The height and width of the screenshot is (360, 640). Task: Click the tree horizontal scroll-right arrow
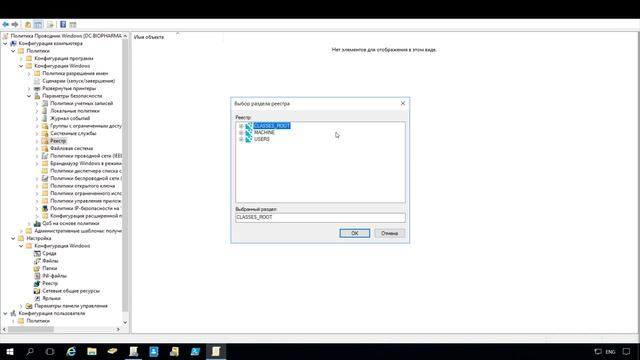[118, 329]
